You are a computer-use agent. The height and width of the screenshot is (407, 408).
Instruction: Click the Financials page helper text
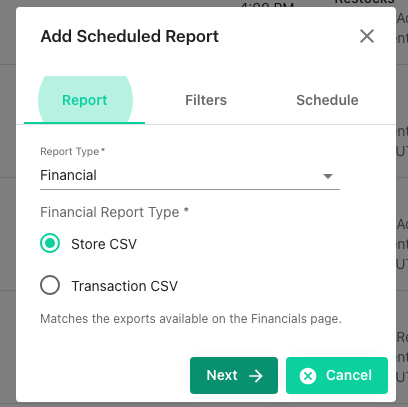tap(191, 319)
